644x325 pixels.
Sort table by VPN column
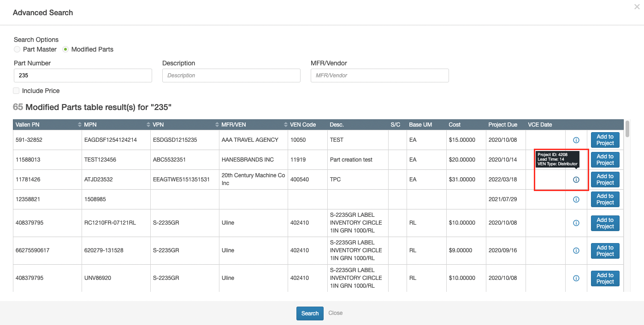click(217, 125)
